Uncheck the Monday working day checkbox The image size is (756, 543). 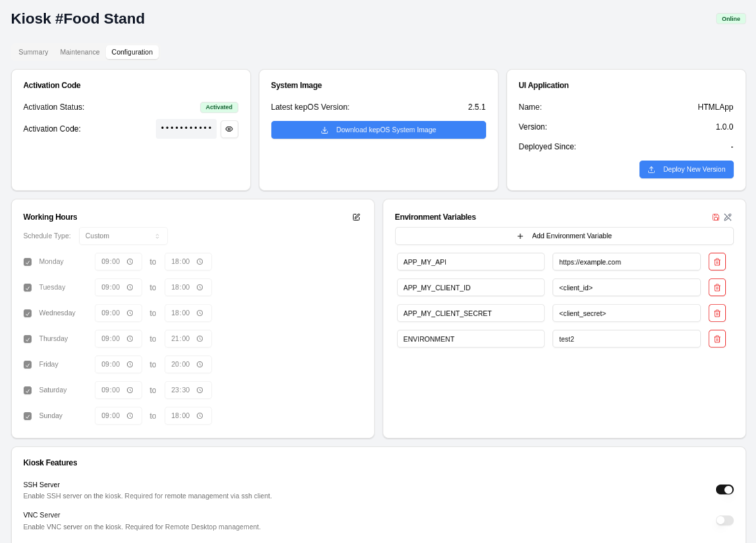coord(28,262)
